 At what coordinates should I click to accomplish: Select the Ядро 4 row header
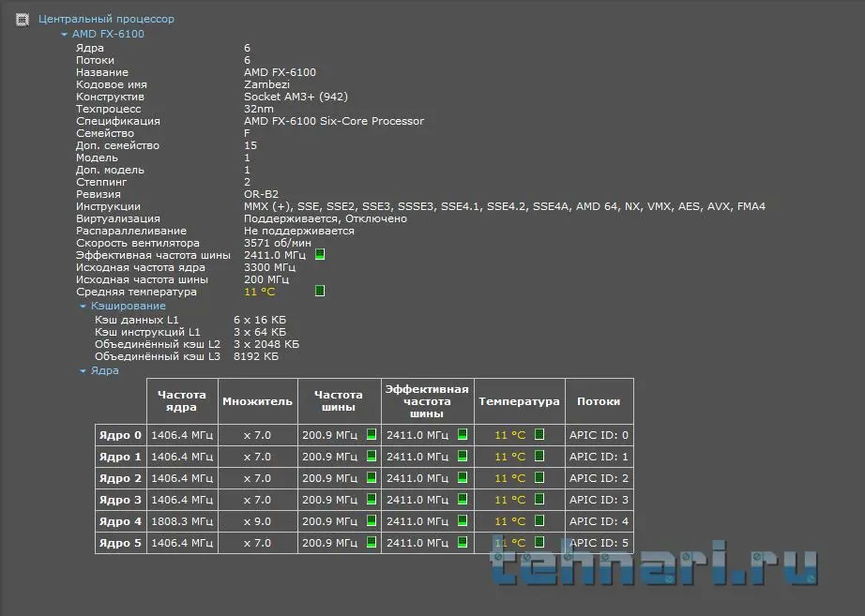tap(120, 521)
